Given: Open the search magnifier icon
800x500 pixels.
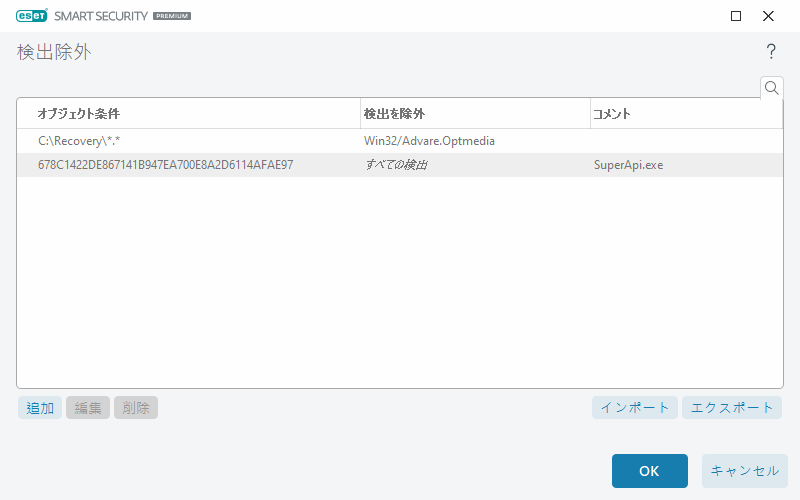Looking at the screenshot, I should click(x=771, y=88).
